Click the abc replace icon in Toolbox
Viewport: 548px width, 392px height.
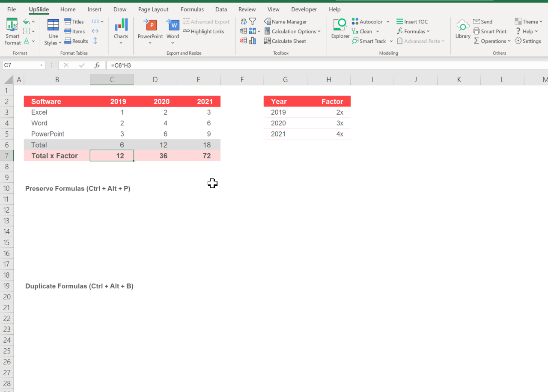pyautogui.click(x=244, y=21)
